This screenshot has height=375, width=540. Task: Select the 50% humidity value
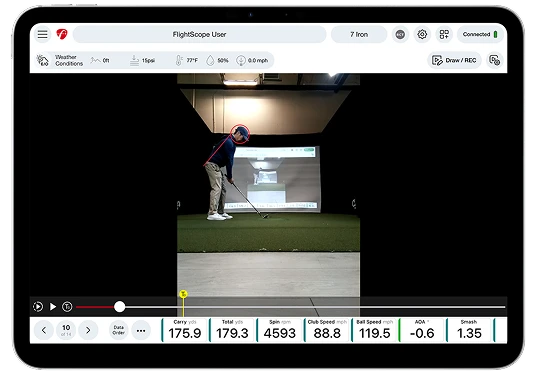coord(217,60)
